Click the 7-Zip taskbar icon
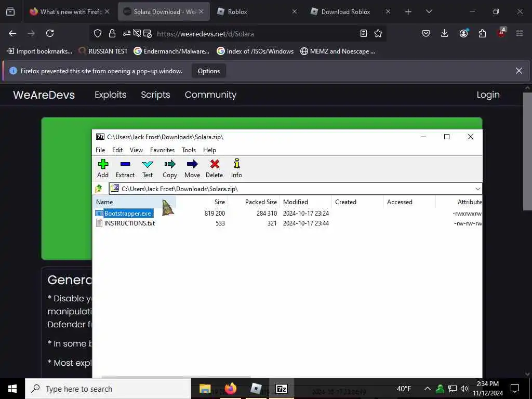This screenshot has height=399, width=532. [281, 389]
